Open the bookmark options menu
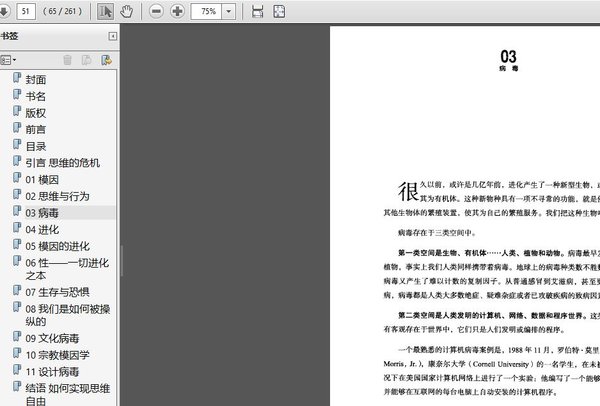Viewport: 600px width, 406px height. tap(8, 60)
